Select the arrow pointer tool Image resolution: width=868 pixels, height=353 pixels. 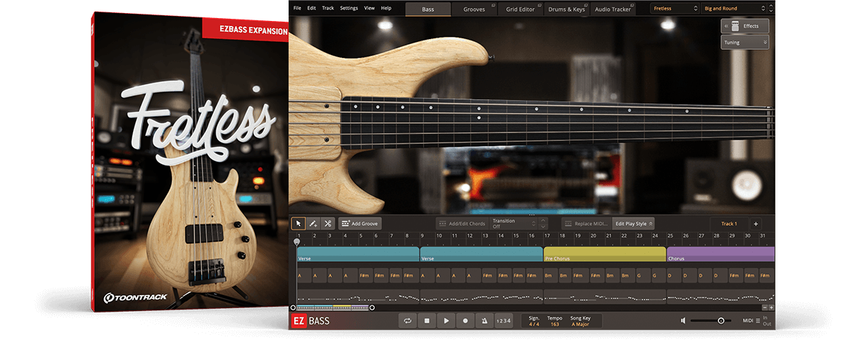298,224
